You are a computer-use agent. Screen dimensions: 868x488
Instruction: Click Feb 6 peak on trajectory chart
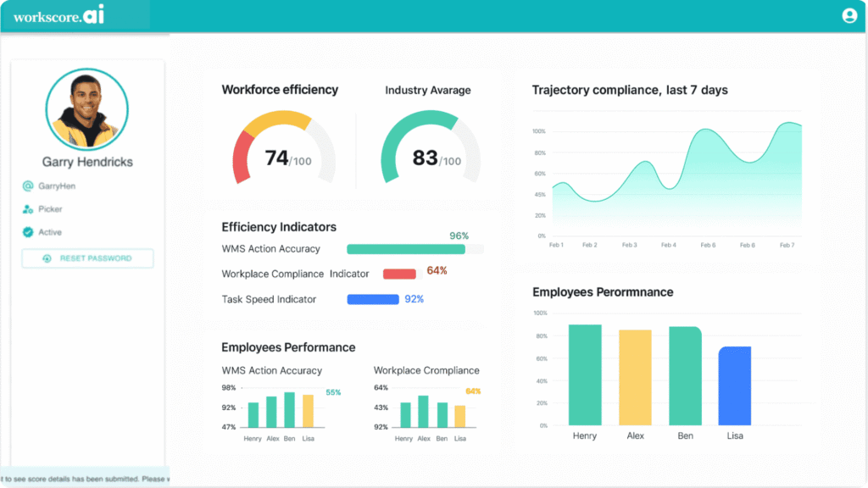[707, 130]
